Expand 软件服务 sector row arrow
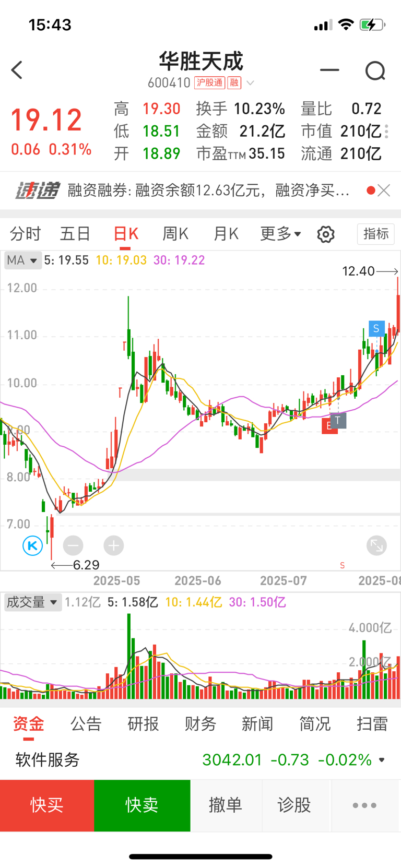The height and width of the screenshot is (868, 401). click(x=382, y=760)
